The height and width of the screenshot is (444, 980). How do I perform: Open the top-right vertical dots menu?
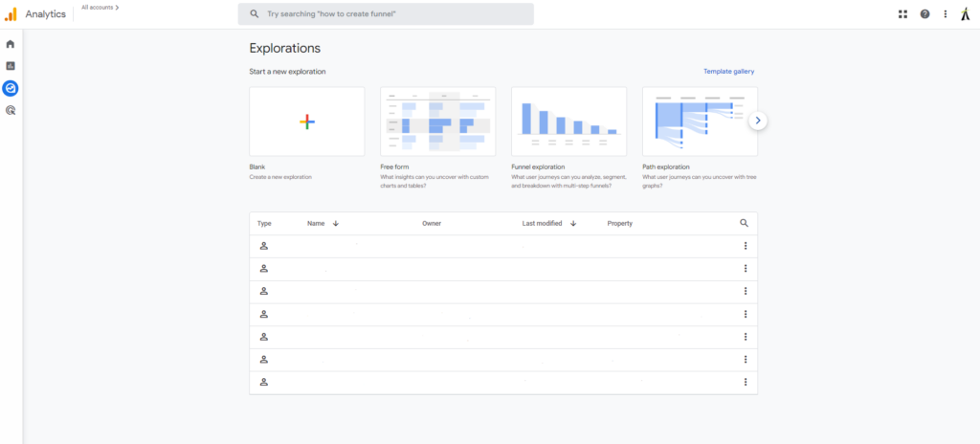coord(946,14)
